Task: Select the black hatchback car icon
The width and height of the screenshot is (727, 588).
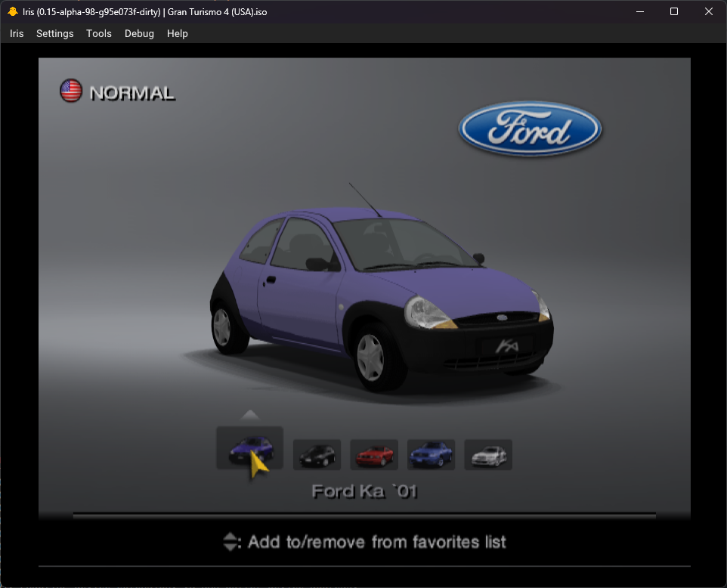Action: [x=317, y=454]
